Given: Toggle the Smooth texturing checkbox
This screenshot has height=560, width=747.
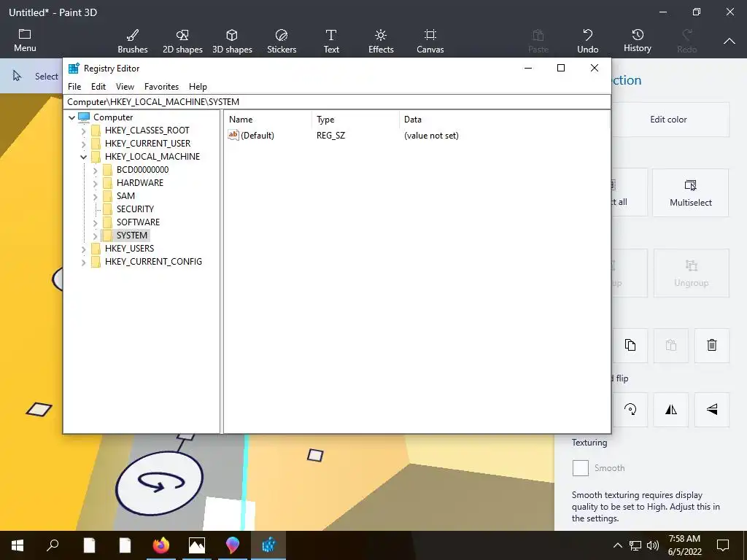Looking at the screenshot, I should tap(580, 468).
